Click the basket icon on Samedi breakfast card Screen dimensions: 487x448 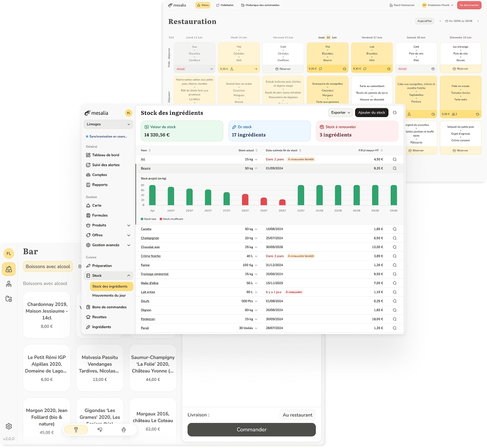click(432, 68)
